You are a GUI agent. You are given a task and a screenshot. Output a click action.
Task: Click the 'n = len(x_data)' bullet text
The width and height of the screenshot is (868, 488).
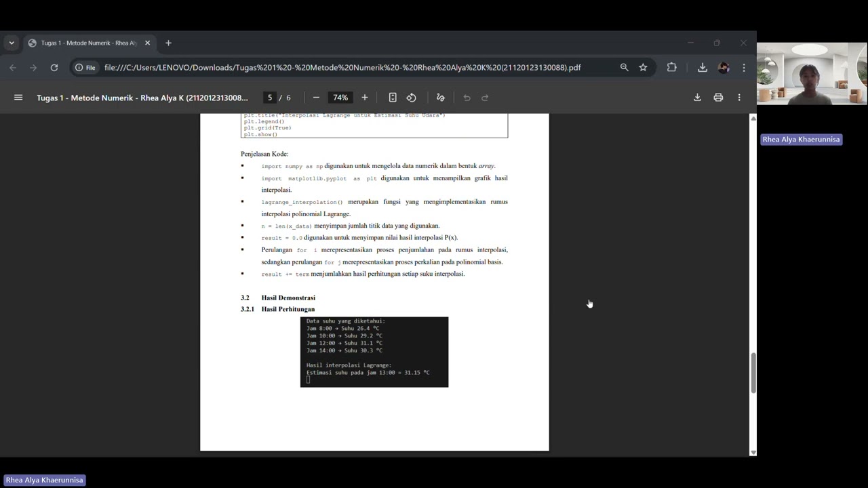point(351,226)
